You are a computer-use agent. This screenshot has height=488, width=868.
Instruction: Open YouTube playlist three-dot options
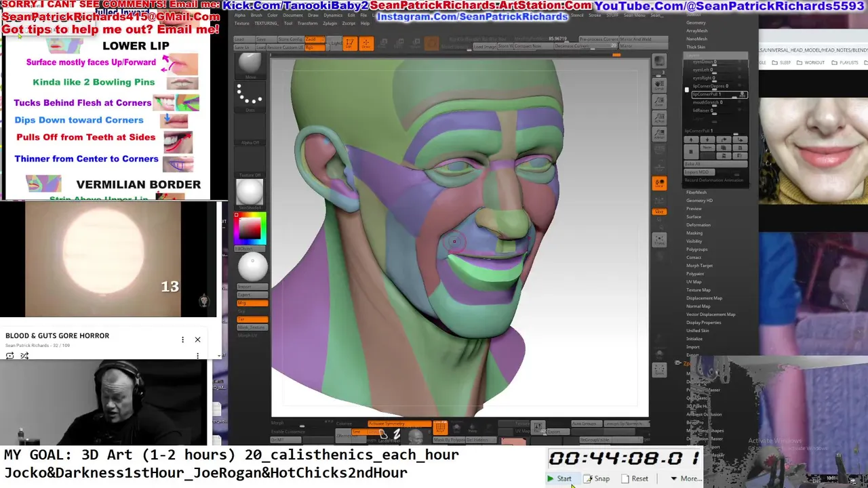[182, 340]
